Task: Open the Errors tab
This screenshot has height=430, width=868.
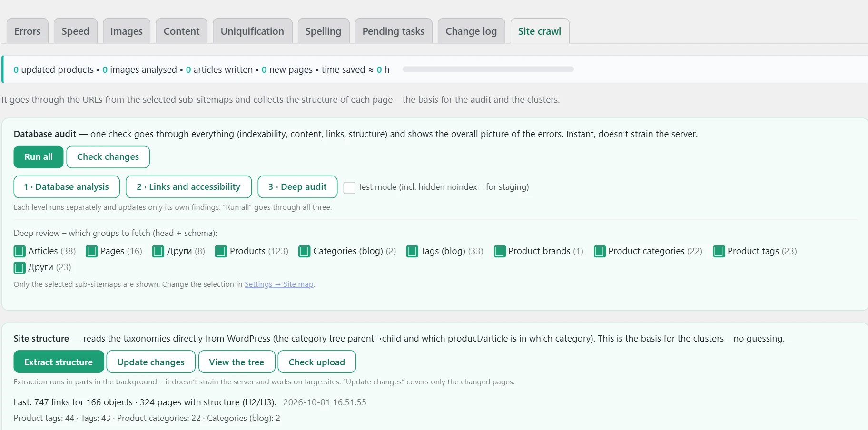Action: tap(28, 31)
